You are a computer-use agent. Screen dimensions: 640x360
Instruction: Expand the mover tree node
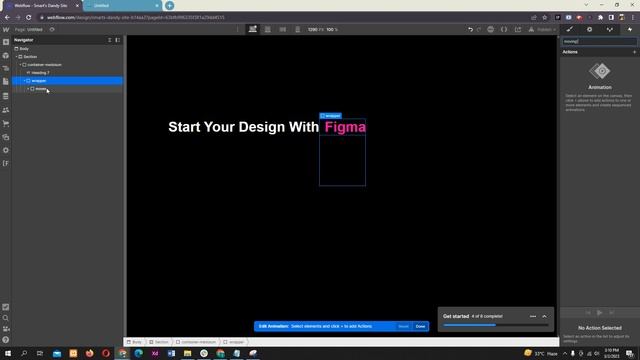[28, 89]
